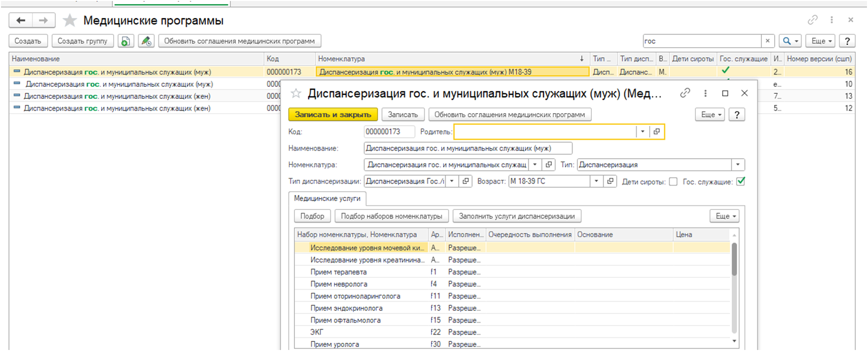Open the Возраст dropdown arrow
The height and width of the screenshot is (351, 868).
pyautogui.click(x=596, y=182)
